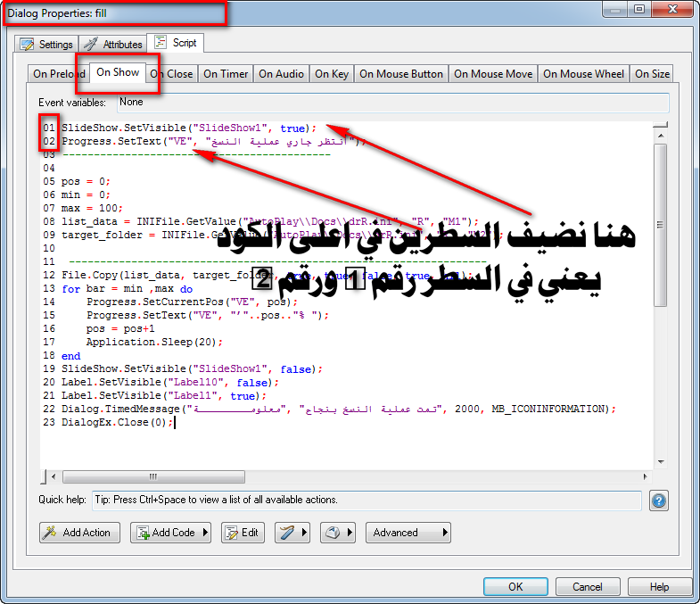Click the Settings tab icon
The height and width of the screenshot is (604, 700).
coord(27,44)
